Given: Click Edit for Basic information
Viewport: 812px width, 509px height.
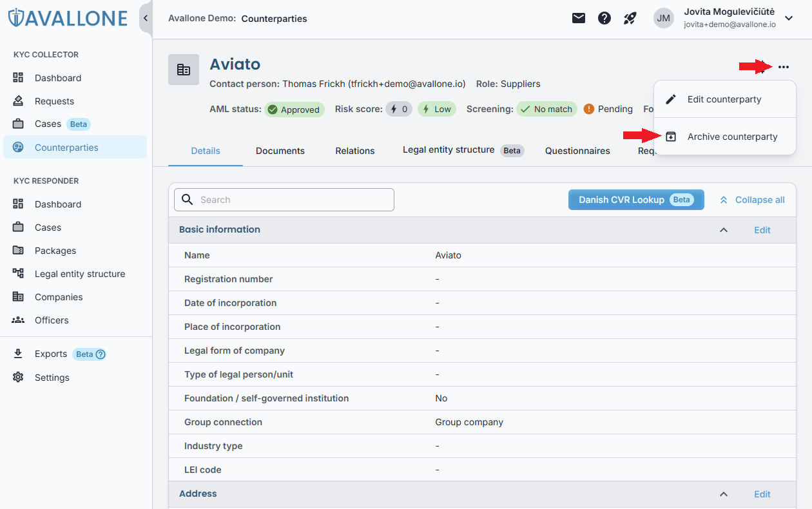Looking at the screenshot, I should (x=762, y=230).
